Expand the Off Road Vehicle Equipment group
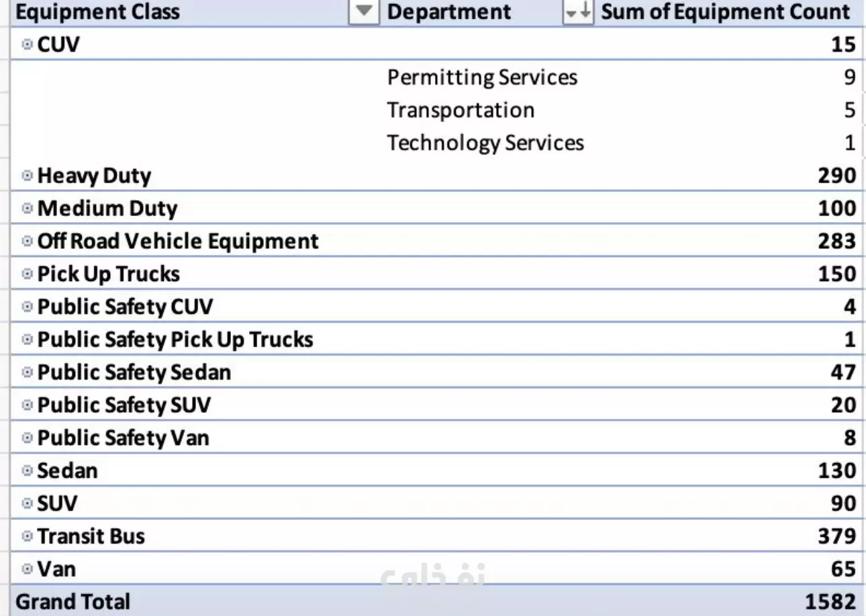 click(27, 242)
